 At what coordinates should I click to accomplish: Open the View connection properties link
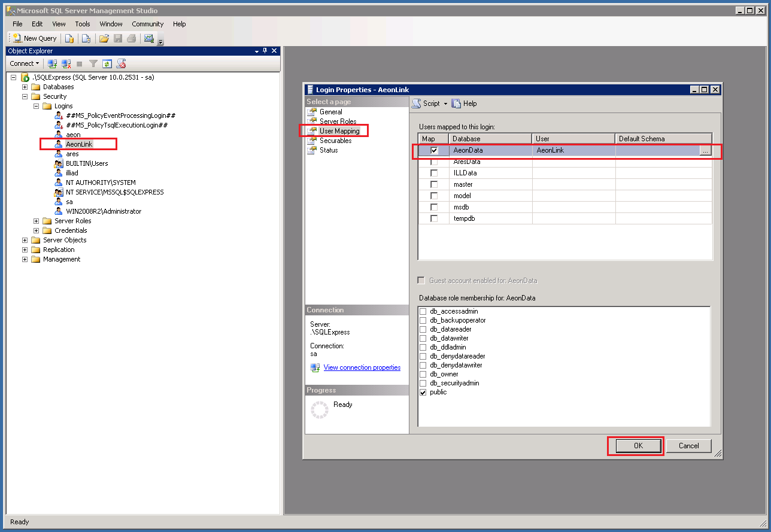362,367
